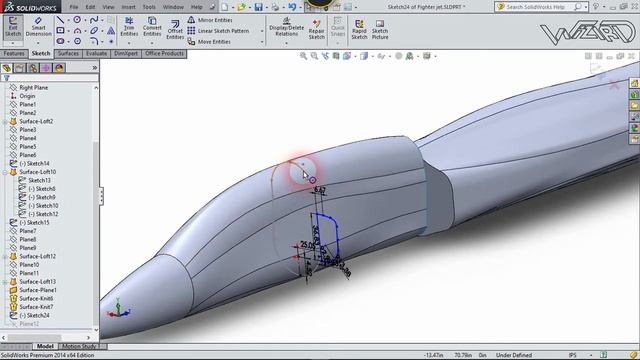Screen dimensions: 640x360
Task: Select the Corner Rectangle tool
Action: tap(60, 31)
